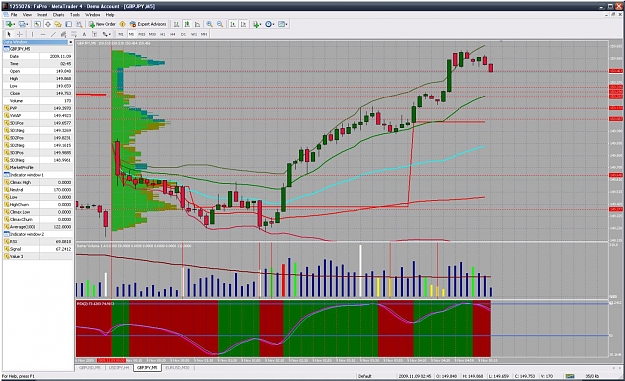Viewport: 625px width, 381px height.
Task: Switch to USDJPY,H4 chart tab
Action: point(119,367)
